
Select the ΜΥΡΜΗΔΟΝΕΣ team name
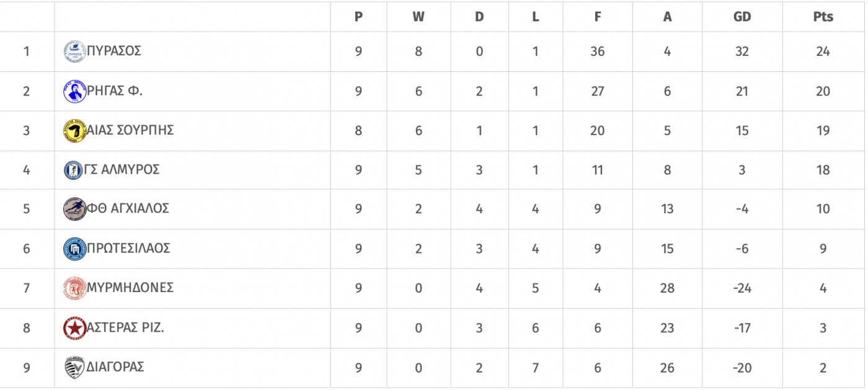click(x=130, y=287)
